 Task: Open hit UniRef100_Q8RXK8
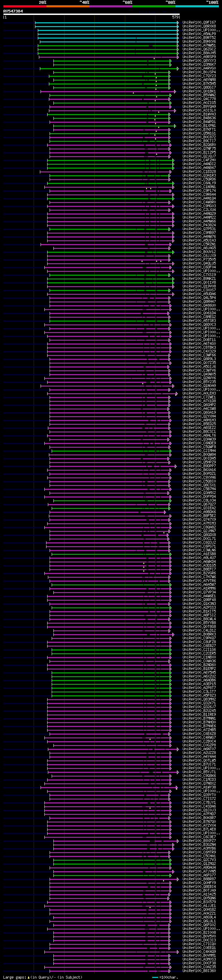click(199, 26)
